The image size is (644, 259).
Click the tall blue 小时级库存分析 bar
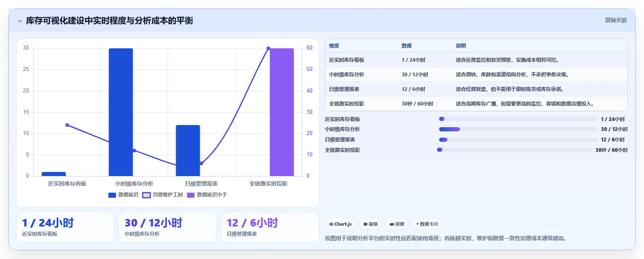tap(121, 112)
